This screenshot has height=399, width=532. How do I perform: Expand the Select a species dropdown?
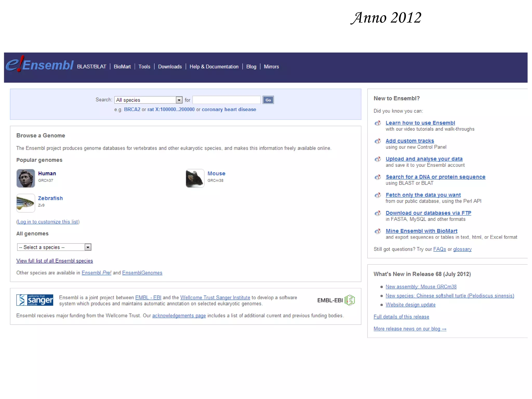click(x=54, y=247)
